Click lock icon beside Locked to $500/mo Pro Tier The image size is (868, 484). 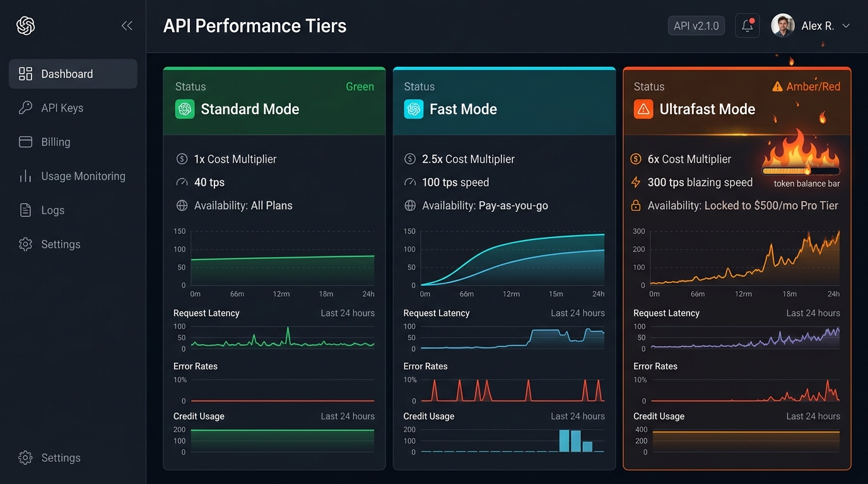pos(636,205)
